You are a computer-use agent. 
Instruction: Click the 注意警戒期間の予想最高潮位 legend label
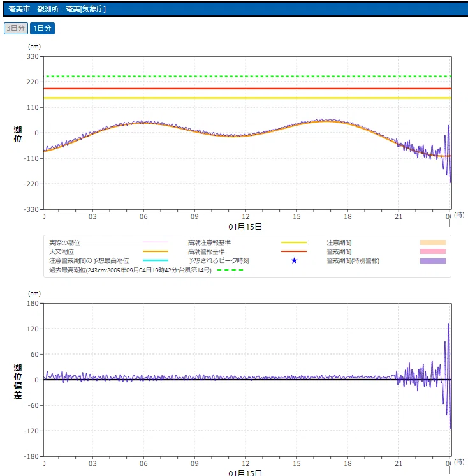point(89,260)
